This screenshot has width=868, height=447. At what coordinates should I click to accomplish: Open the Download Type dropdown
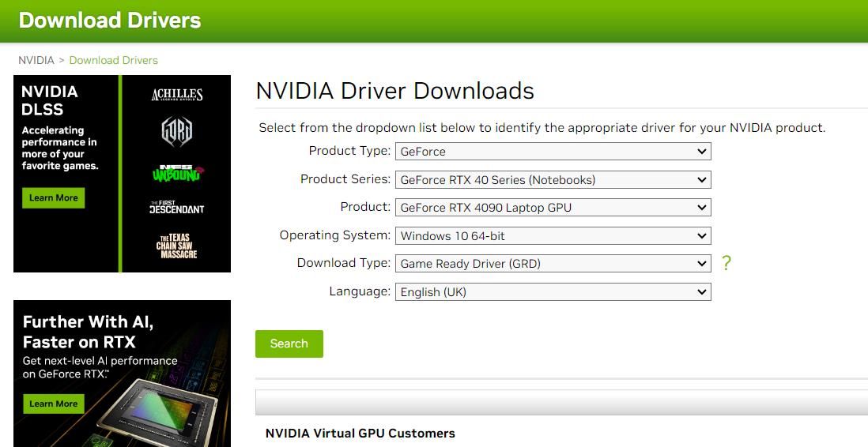point(553,264)
